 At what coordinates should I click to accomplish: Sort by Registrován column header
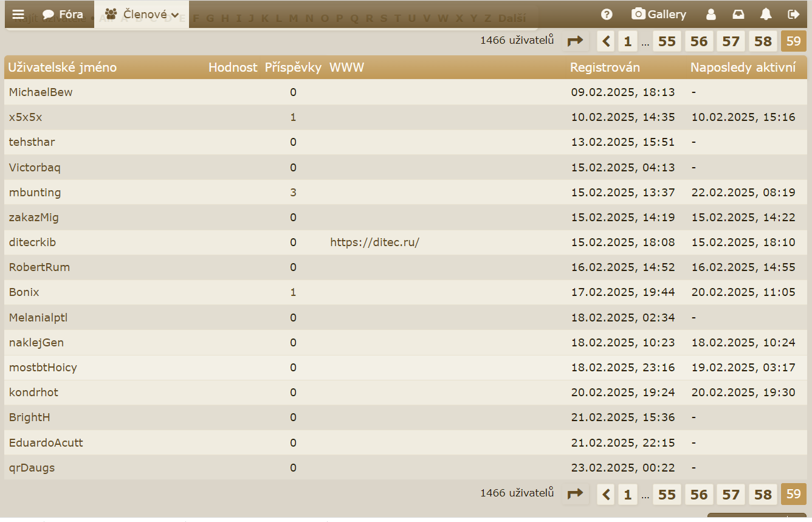tap(605, 67)
